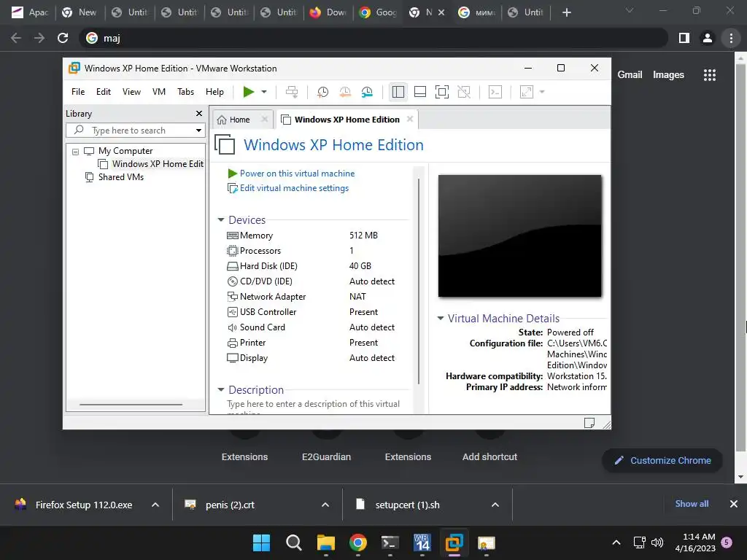This screenshot has height=560, width=747.
Task: Close the Library panel
Action: click(199, 113)
